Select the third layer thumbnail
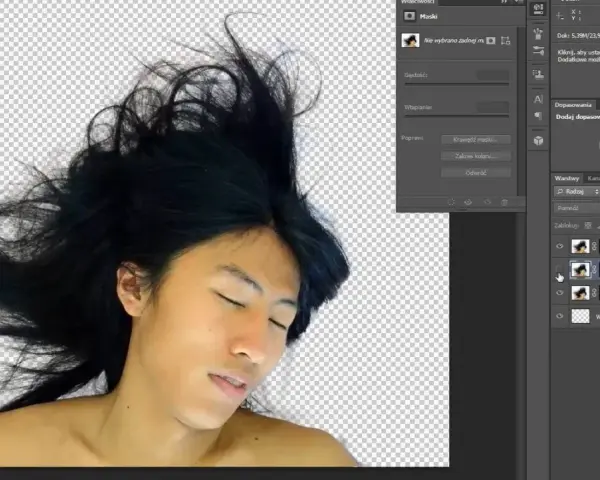The height and width of the screenshot is (480, 600). pos(580,293)
